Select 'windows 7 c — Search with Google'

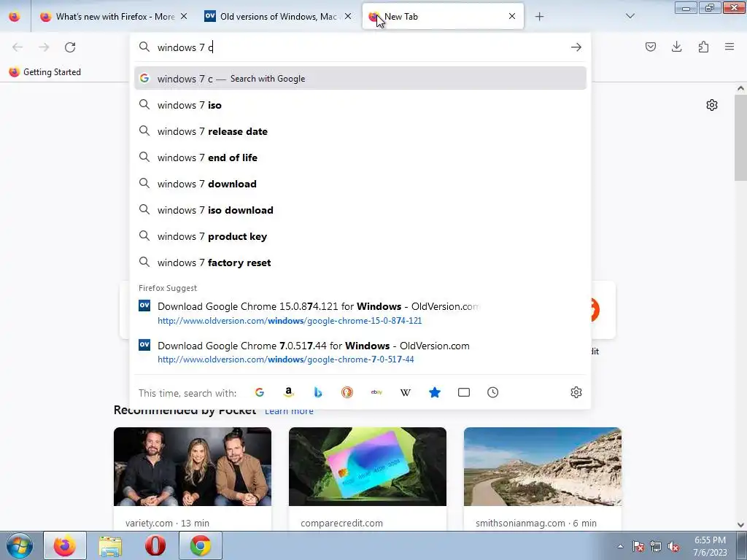[360, 79]
